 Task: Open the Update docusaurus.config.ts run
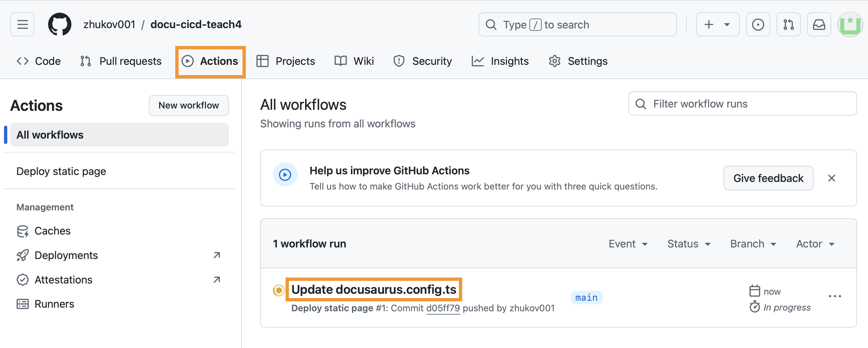point(373,289)
